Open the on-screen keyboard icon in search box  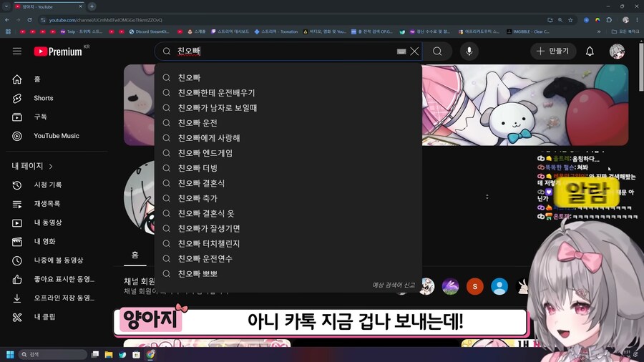pos(401,52)
